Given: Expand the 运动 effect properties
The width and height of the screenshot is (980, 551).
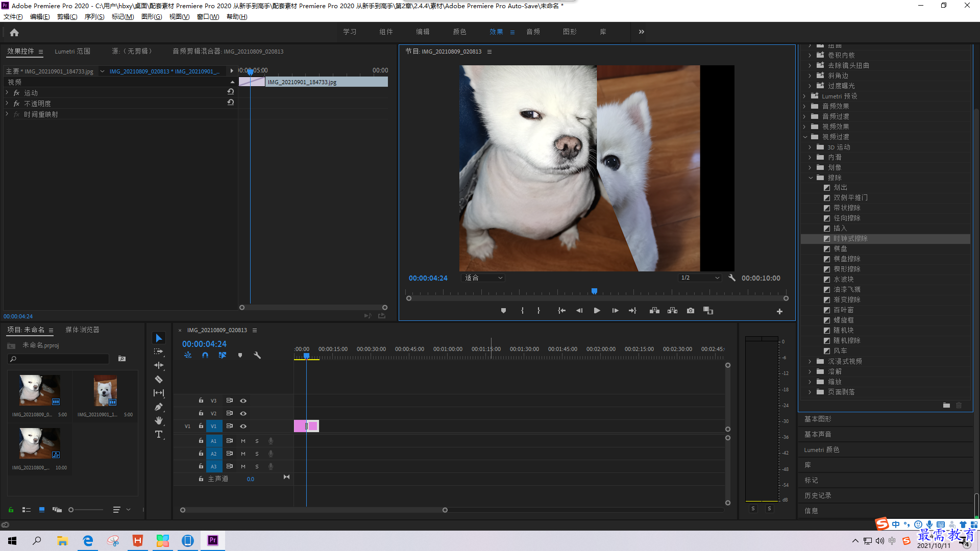Looking at the screenshot, I should (7, 92).
